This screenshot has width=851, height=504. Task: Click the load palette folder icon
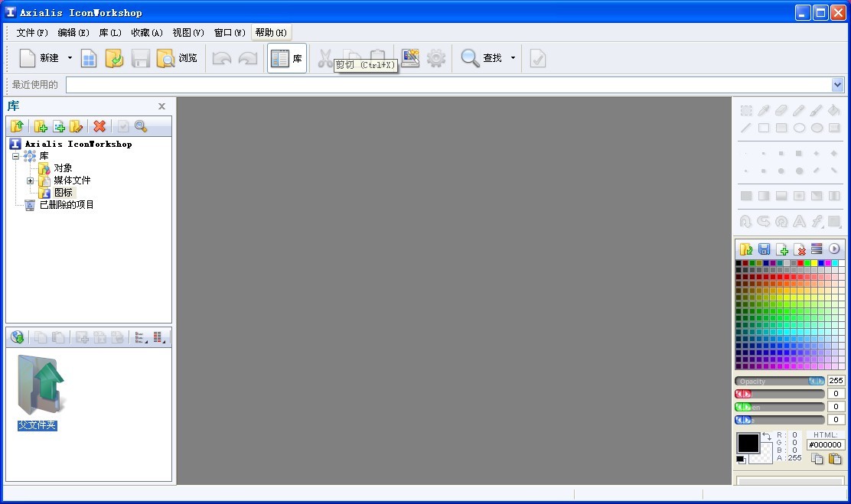pos(746,249)
